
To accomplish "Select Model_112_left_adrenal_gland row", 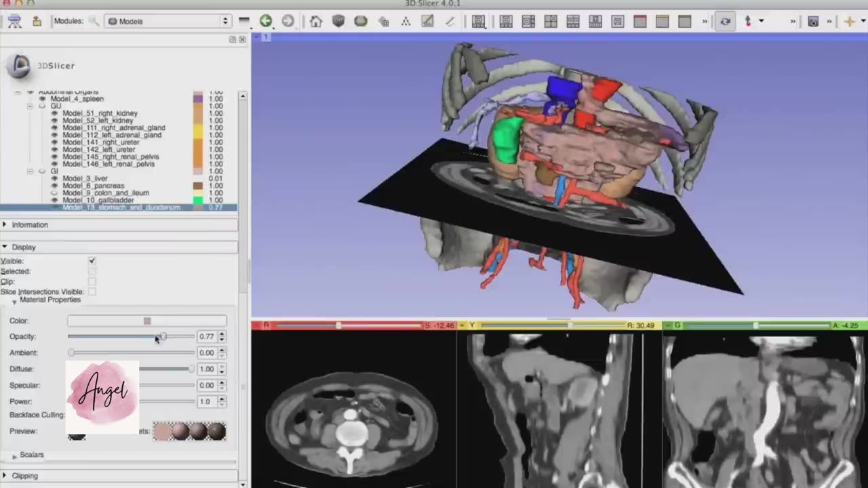I will (112, 135).
